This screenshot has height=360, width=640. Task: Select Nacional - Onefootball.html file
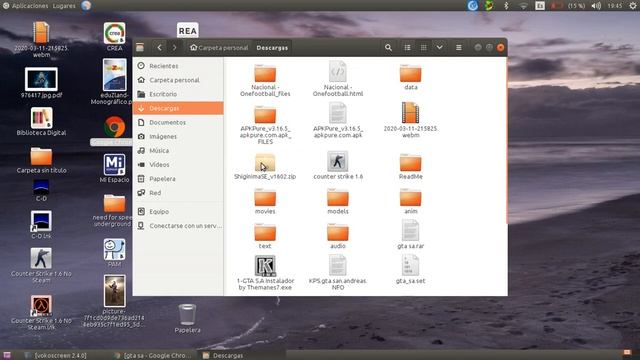338,79
